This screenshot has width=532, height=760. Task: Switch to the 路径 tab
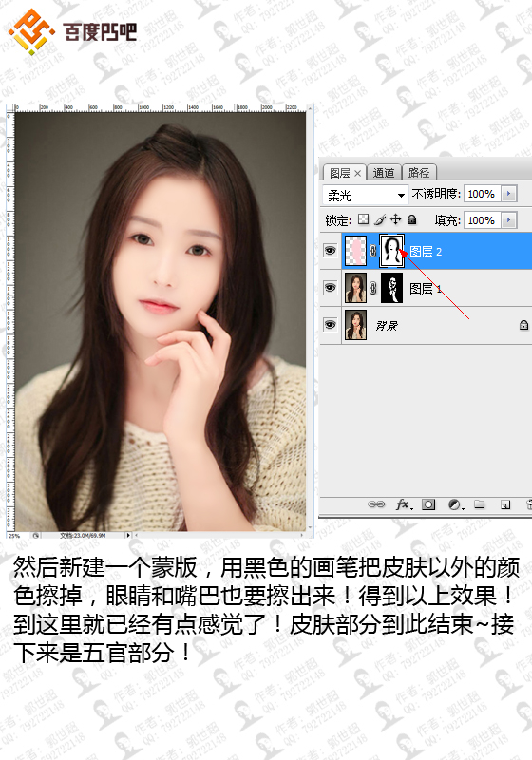[x=419, y=173]
